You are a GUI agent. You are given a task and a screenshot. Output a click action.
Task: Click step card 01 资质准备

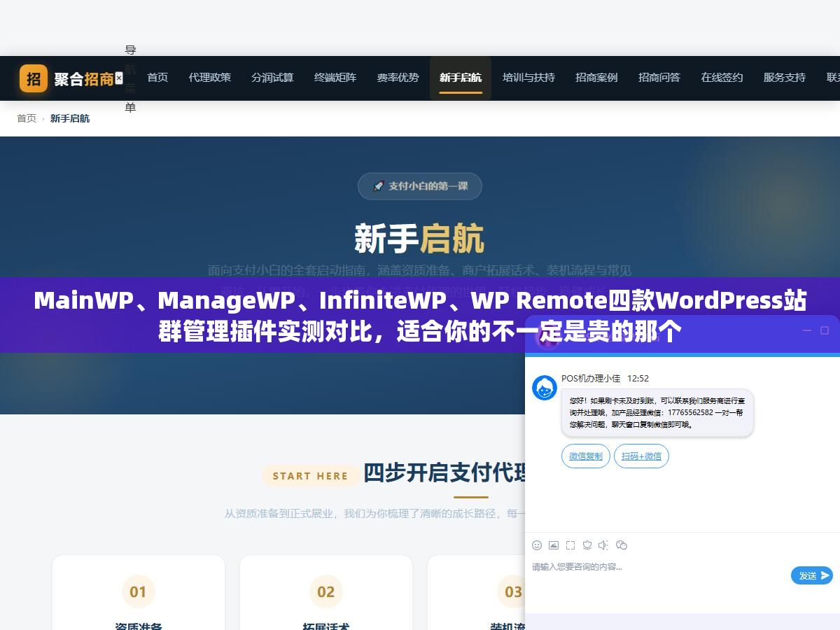[139, 593]
